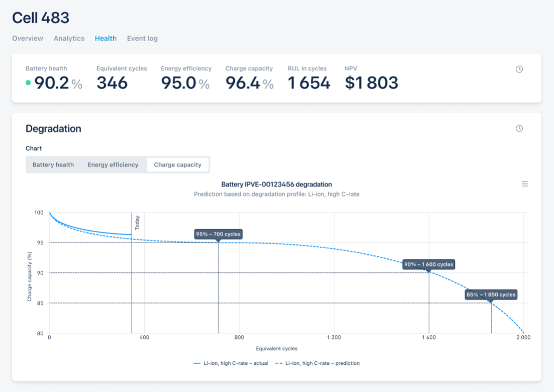Click the clock icon in Degradation panel

pyautogui.click(x=519, y=129)
